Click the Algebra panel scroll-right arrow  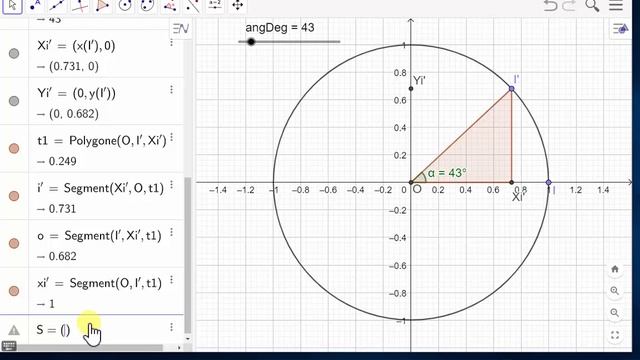coord(179,348)
